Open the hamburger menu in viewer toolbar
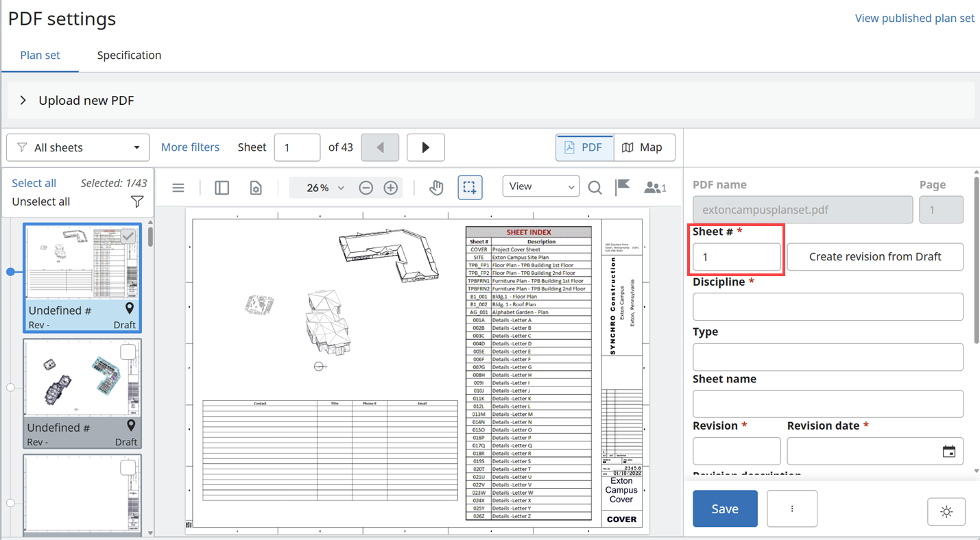 pyautogui.click(x=178, y=188)
